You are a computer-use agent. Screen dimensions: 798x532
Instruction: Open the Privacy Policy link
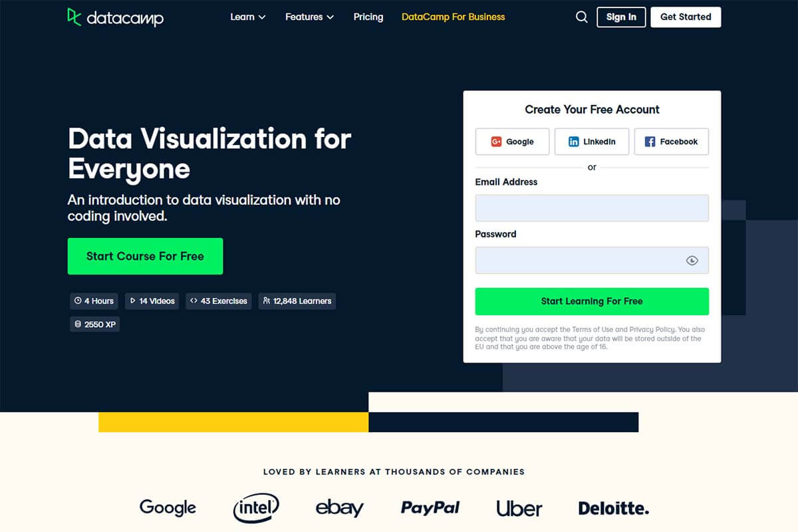(651, 330)
